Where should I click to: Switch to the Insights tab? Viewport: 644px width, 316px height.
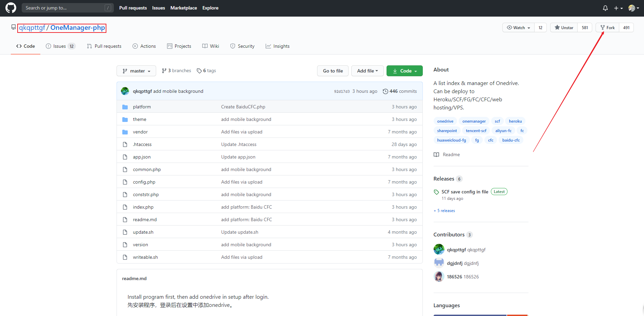[277, 46]
